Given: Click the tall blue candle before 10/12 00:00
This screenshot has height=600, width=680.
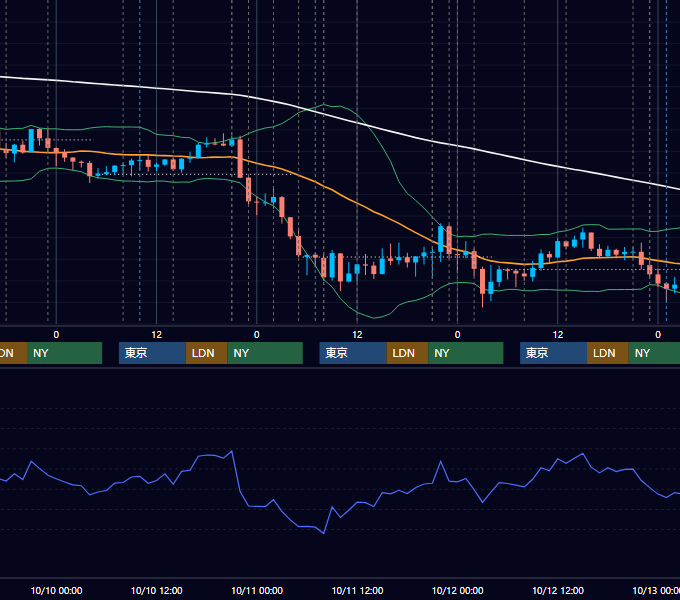Looking at the screenshot, I should pos(441,239).
